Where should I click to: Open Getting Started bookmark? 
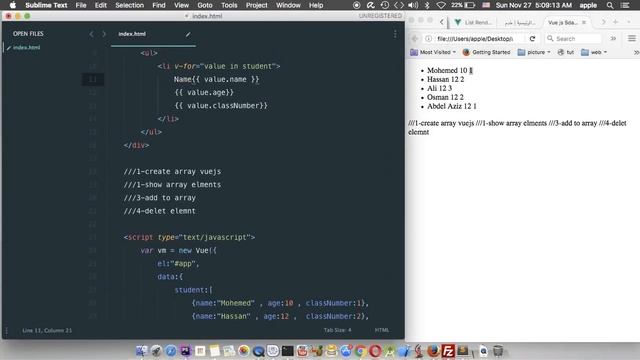[x=487, y=52]
